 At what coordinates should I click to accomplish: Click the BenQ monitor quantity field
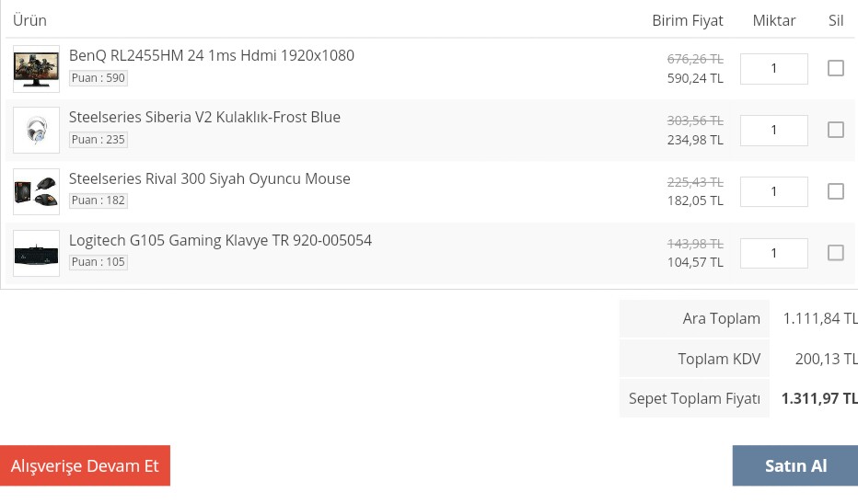(774, 69)
